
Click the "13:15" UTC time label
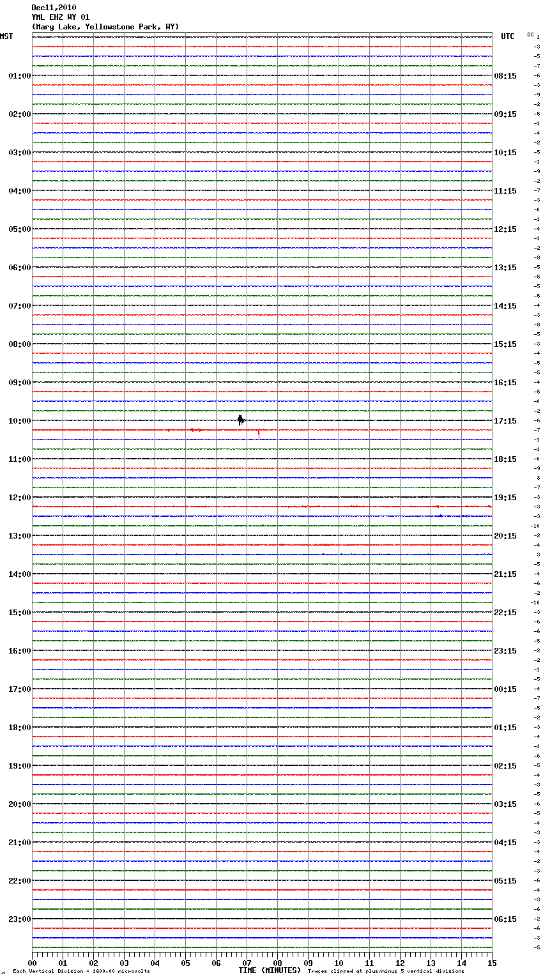[x=505, y=268]
